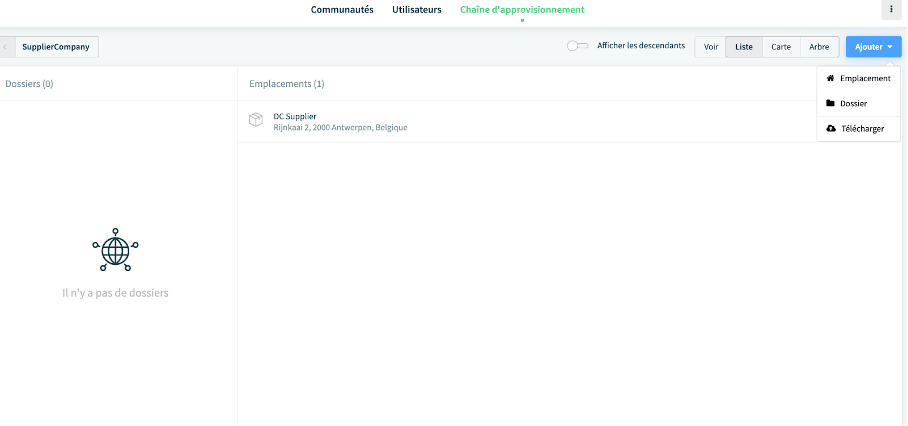Open the vertical dots options menu
Screen dimensions: 908x426
[891, 10]
